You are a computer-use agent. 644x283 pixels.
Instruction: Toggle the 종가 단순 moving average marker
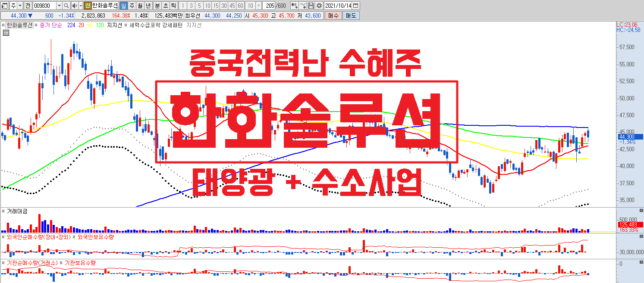(36, 25)
